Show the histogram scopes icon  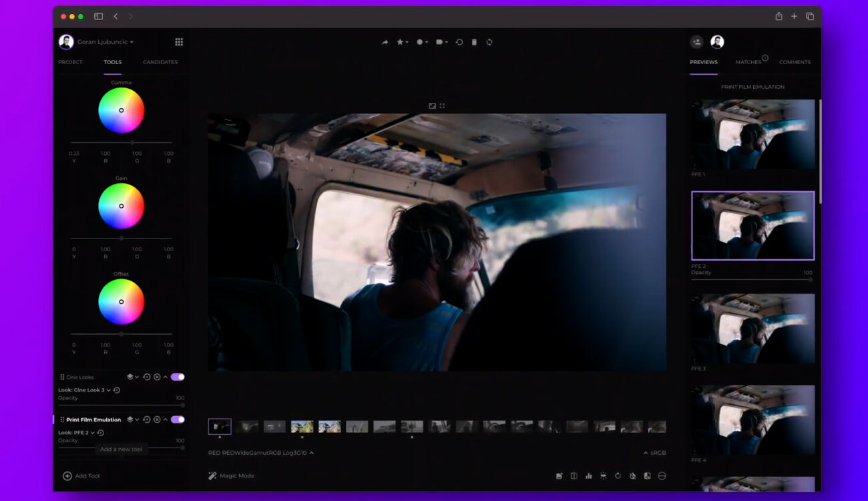click(588, 476)
